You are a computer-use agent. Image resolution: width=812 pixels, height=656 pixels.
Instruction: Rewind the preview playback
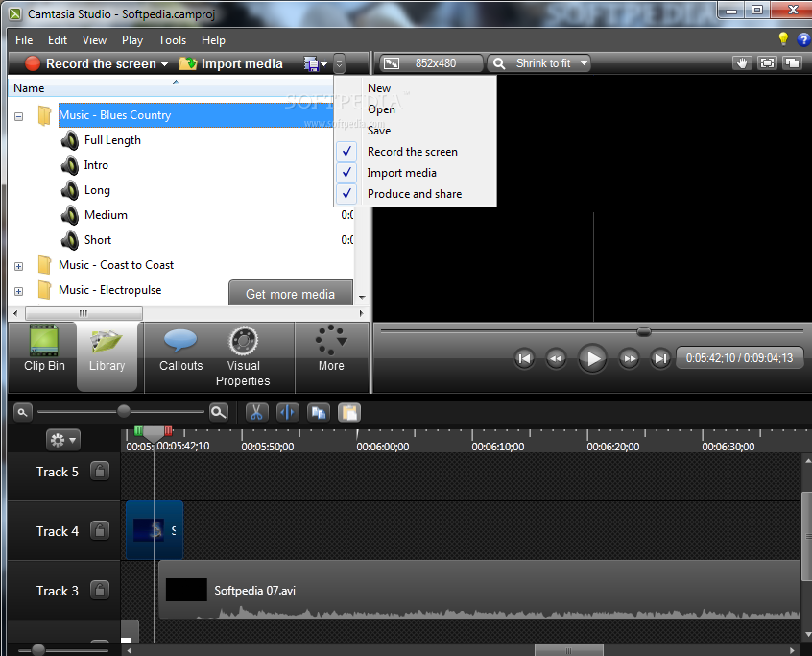pyautogui.click(x=556, y=358)
